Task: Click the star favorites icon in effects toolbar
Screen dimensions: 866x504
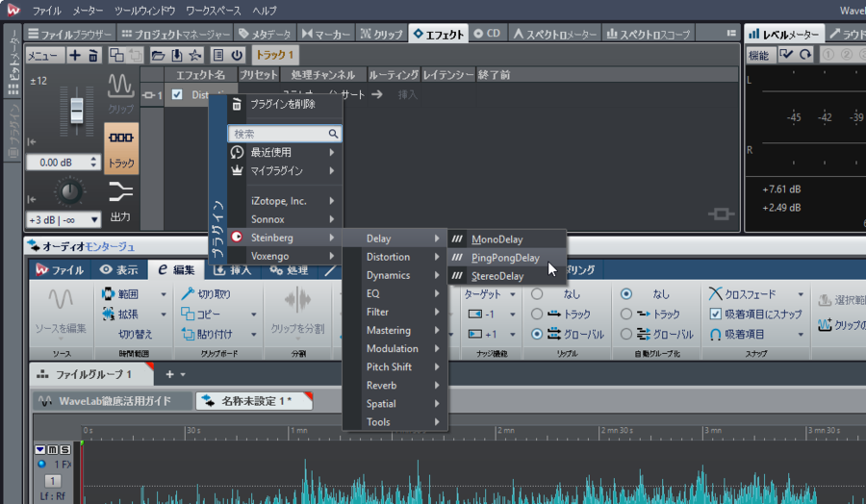Action: [x=195, y=55]
